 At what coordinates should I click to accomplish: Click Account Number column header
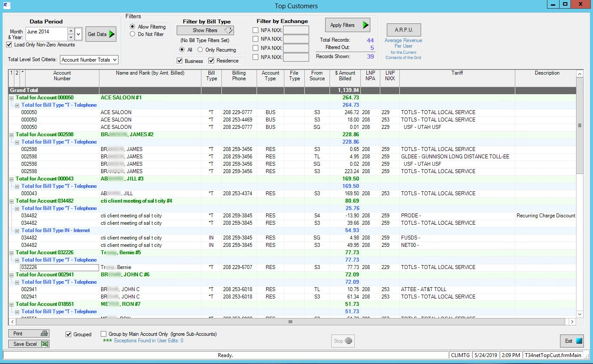pyautogui.click(x=62, y=78)
